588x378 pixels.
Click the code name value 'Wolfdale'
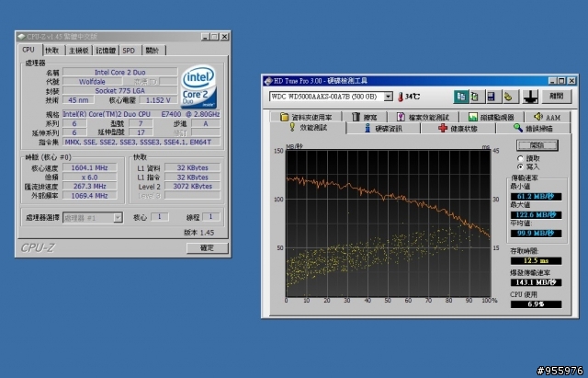[x=92, y=82]
